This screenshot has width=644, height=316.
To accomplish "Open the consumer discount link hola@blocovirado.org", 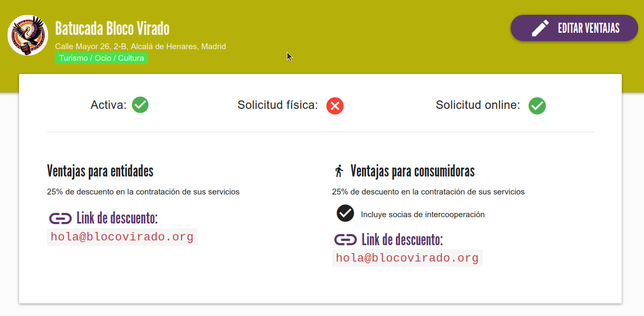I will click(x=407, y=258).
